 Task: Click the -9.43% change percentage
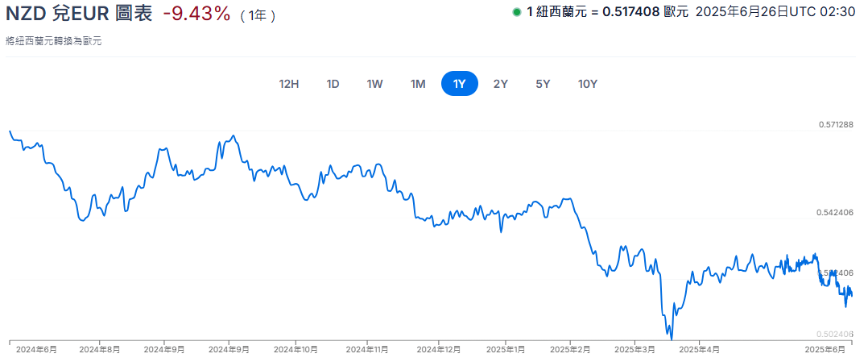coord(196,14)
